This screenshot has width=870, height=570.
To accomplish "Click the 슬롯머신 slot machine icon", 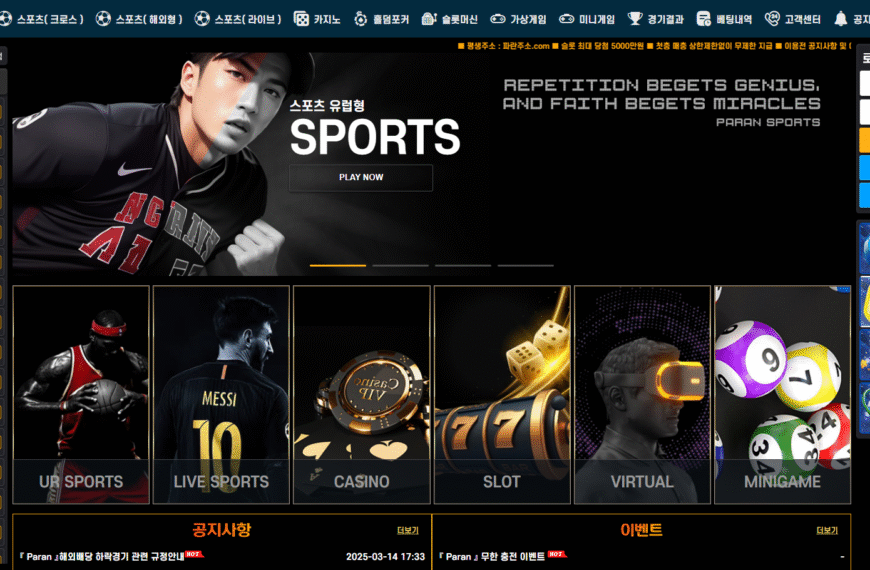I will 429,19.
